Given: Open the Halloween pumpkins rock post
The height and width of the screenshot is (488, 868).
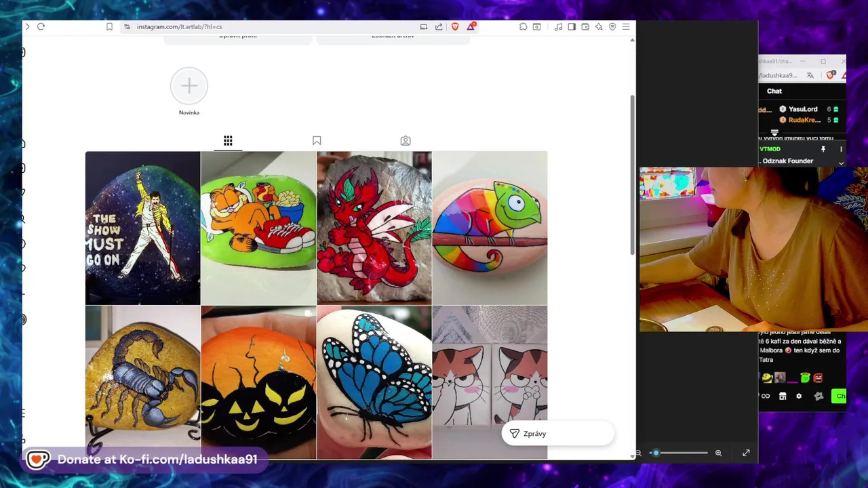Looking at the screenshot, I should click(x=258, y=382).
